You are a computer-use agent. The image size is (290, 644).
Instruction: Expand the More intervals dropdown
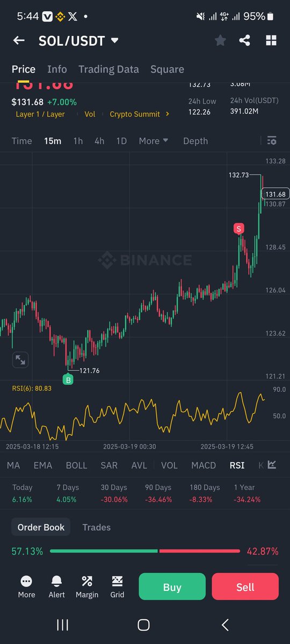154,141
